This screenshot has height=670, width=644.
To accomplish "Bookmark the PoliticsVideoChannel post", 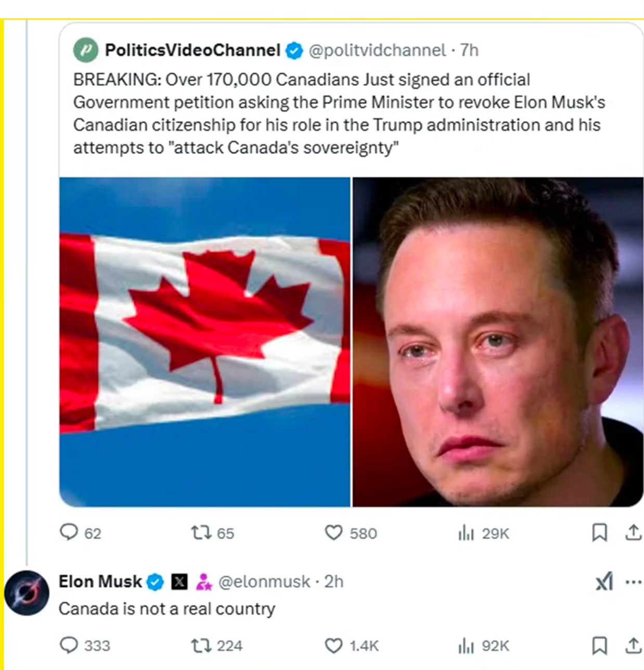I will coord(599,533).
